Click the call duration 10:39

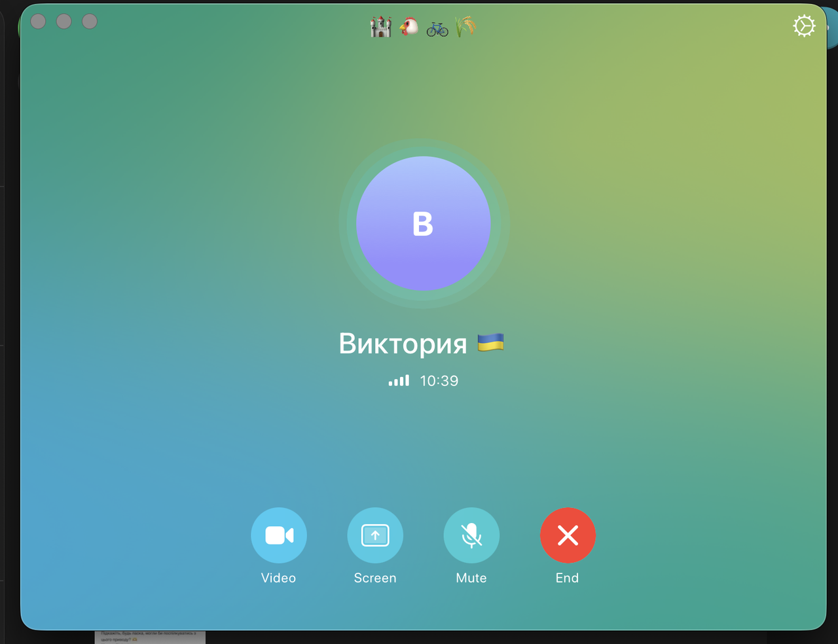coord(439,381)
